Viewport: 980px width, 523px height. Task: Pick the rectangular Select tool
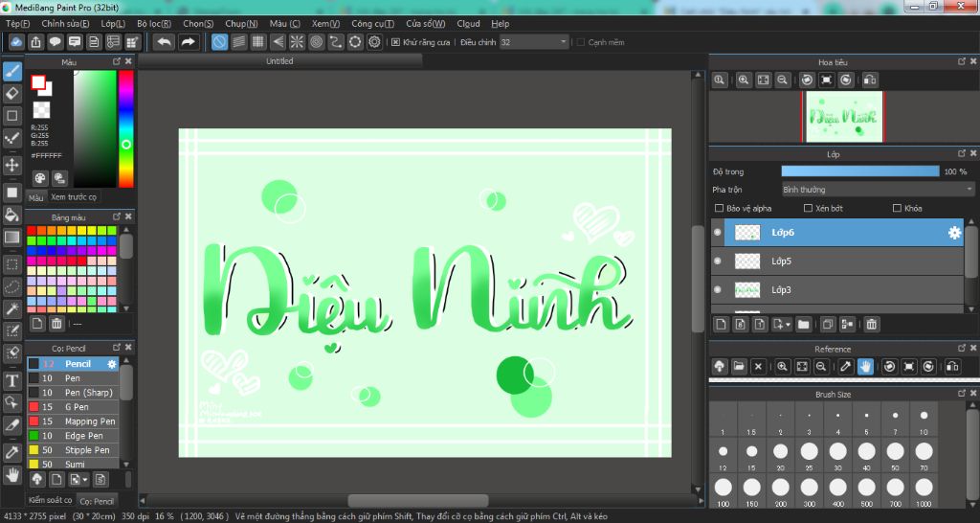(11, 264)
